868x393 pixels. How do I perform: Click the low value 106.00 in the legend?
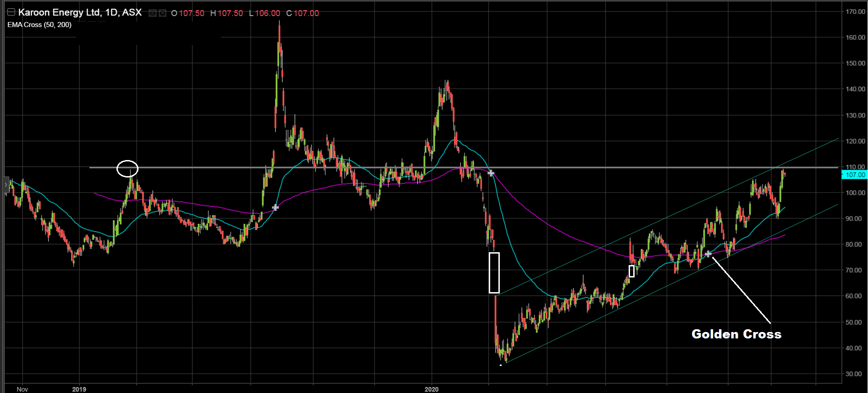coord(267,13)
